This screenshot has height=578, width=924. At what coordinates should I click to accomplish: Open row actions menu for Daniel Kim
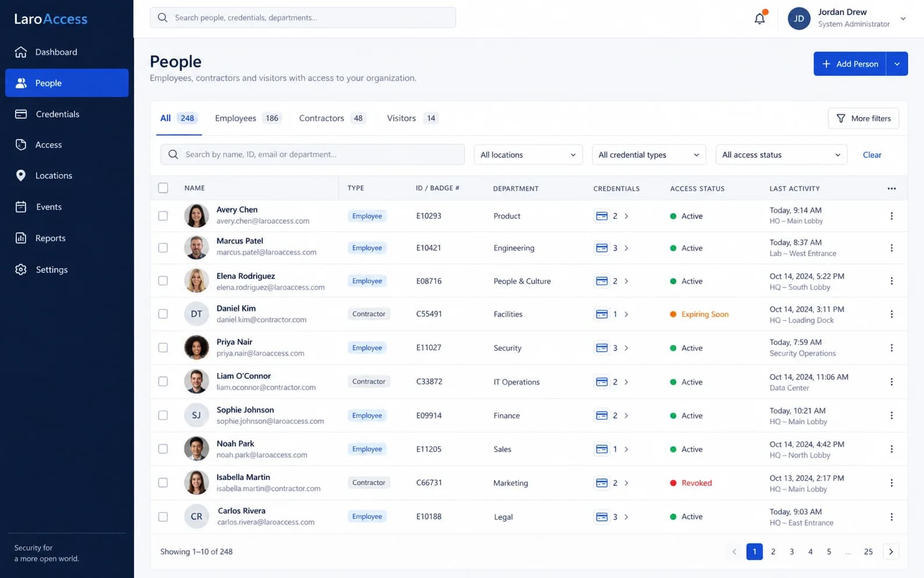tap(891, 314)
